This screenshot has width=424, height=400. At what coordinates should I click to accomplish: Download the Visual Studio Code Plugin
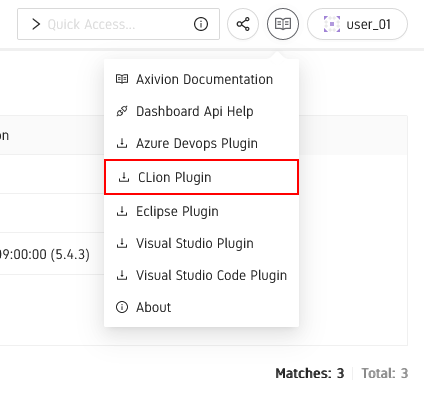201,275
